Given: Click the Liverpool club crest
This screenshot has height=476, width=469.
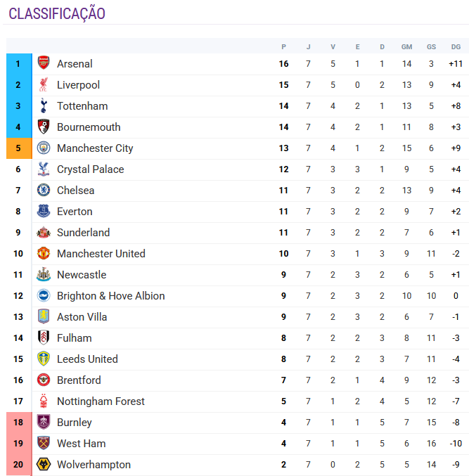Looking at the screenshot, I should pos(44,84).
